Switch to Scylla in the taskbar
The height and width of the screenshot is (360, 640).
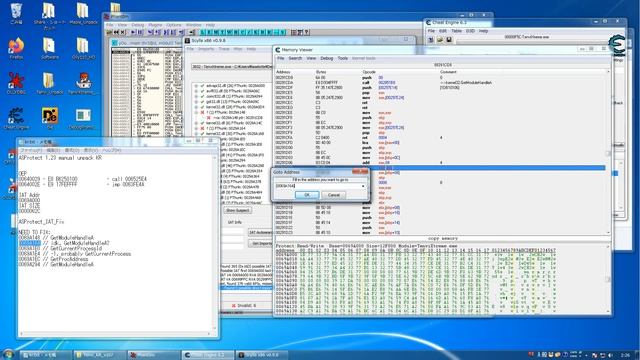pos(261,355)
